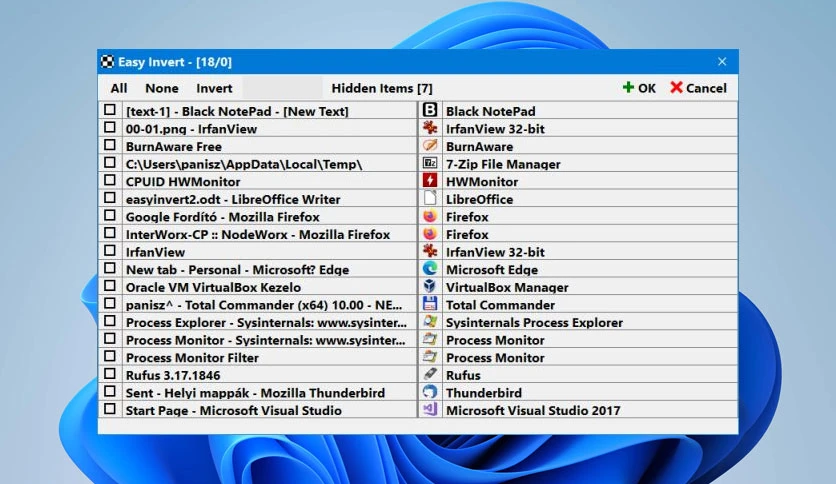Click the Sysinternals Process Explorer icon
This screenshot has height=484, width=836.
(x=430, y=321)
